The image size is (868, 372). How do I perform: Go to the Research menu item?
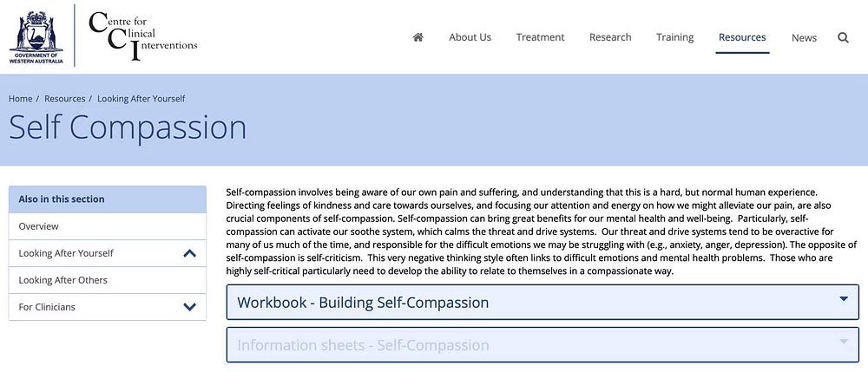[610, 37]
